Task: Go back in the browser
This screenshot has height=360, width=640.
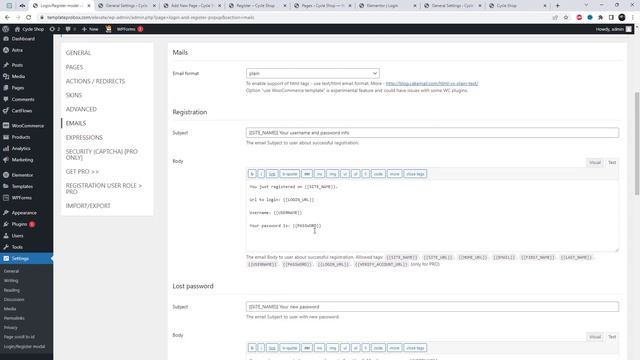Action: point(7,18)
